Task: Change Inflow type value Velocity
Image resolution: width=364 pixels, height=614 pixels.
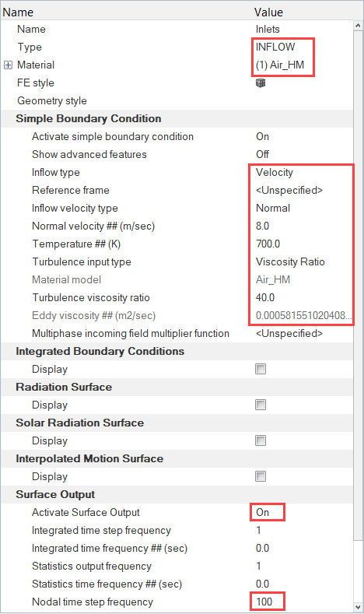Action: tap(275, 172)
